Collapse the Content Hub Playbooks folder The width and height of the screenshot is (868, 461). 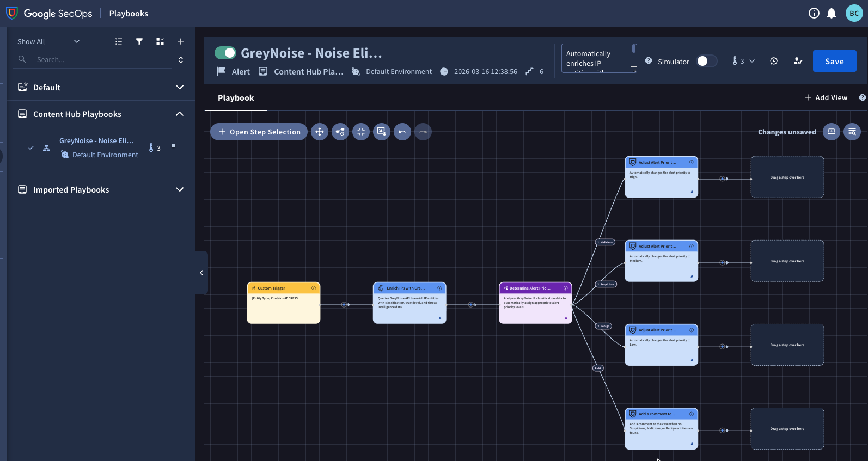pos(180,114)
